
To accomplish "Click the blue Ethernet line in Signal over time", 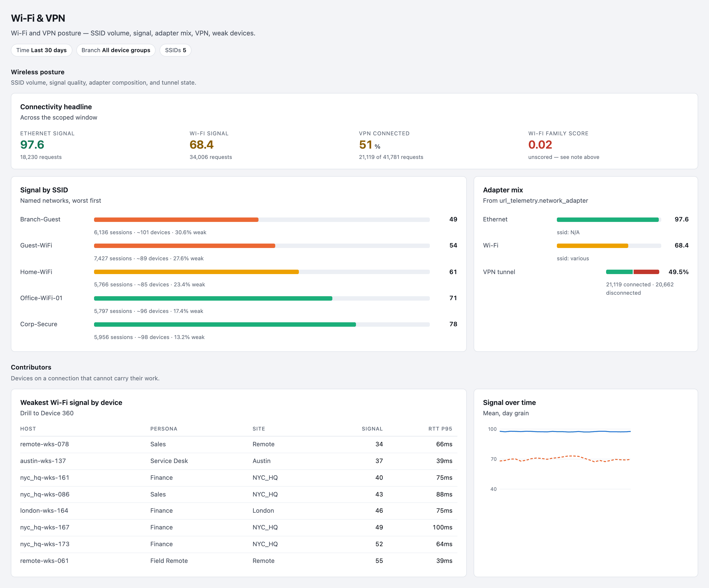I will (x=565, y=432).
